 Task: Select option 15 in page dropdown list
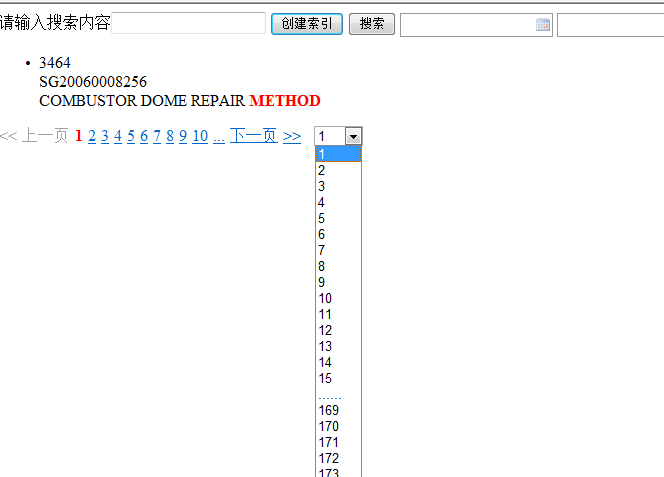click(338, 378)
